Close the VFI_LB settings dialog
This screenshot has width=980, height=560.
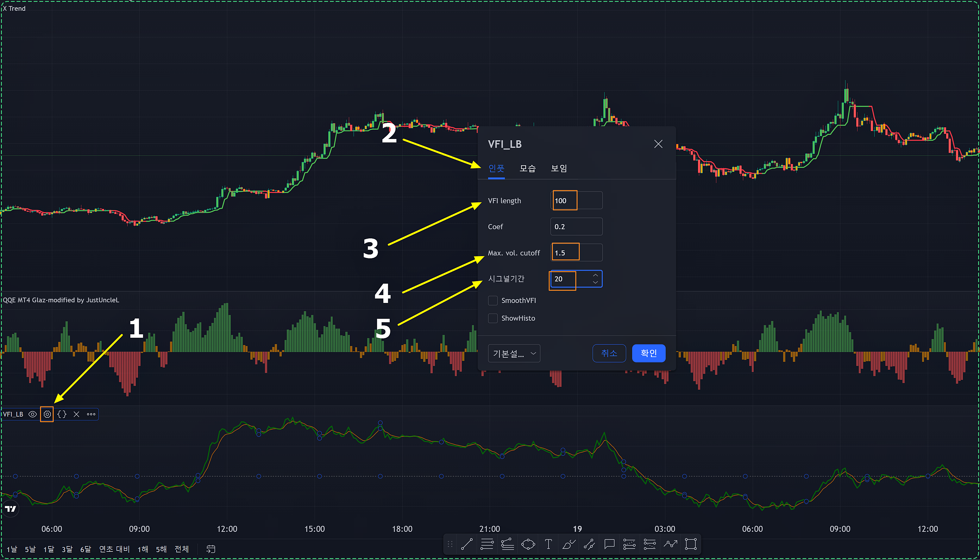(x=658, y=144)
